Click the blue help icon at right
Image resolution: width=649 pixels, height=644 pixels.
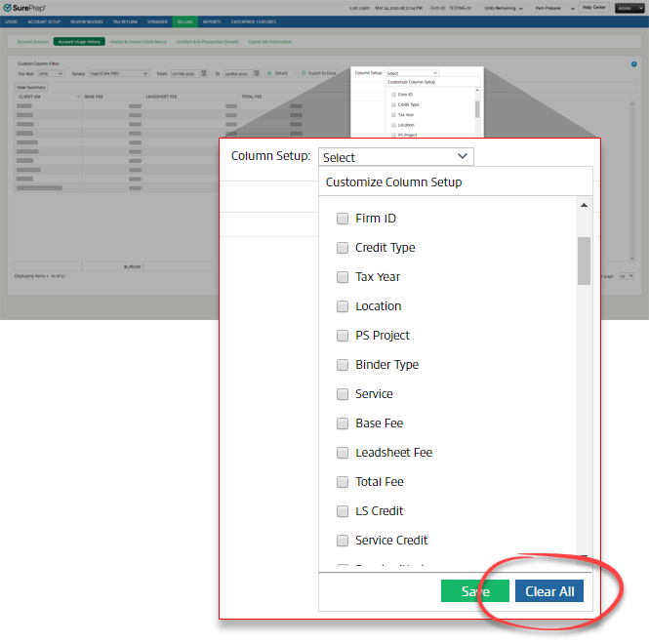pyautogui.click(x=633, y=64)
